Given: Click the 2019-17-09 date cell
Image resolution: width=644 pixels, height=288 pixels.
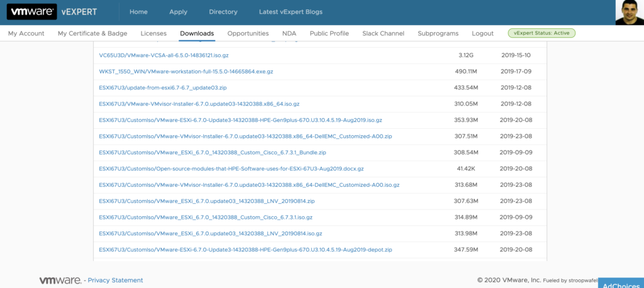Looking at the screenshot, I should 516,72.
